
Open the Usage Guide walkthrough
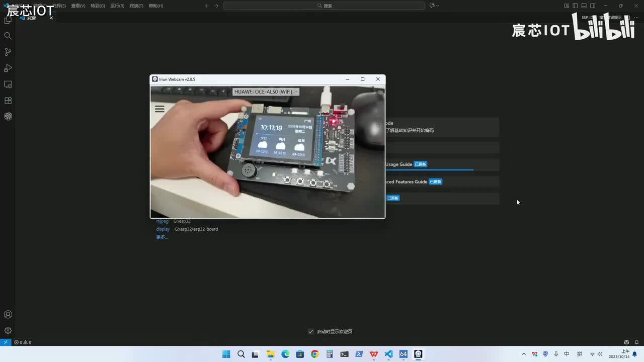442,164
